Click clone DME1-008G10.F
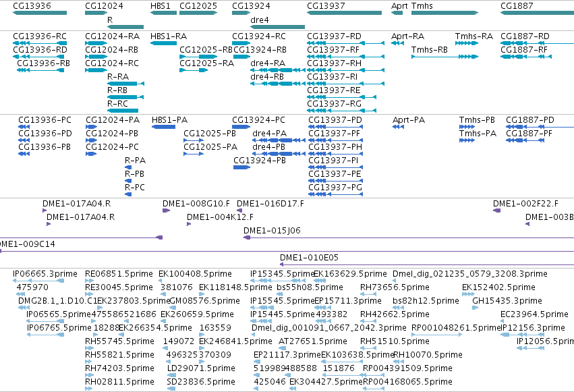 [x=196, y=204]
